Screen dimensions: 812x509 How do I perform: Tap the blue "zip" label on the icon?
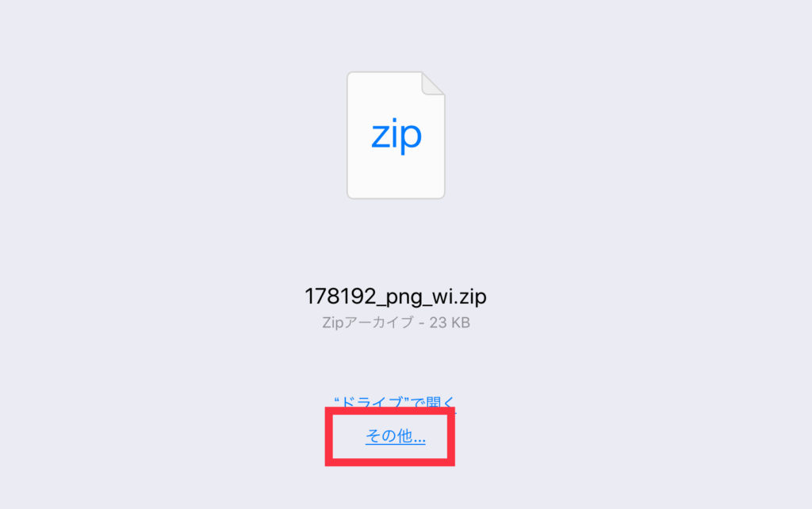click(x=396, y=136)
